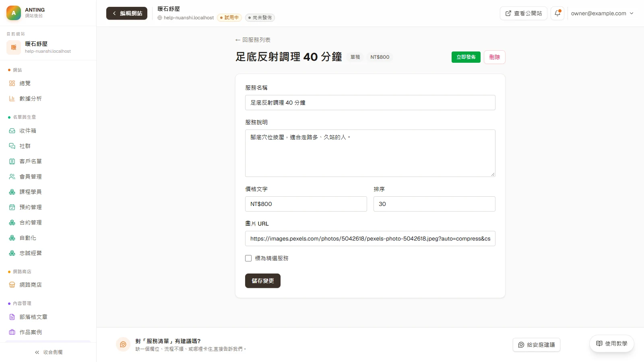The height and width of the screenshot is (362, 644).
Task: Click the 立即發佈 publish button
Action: tap(466, 57)
